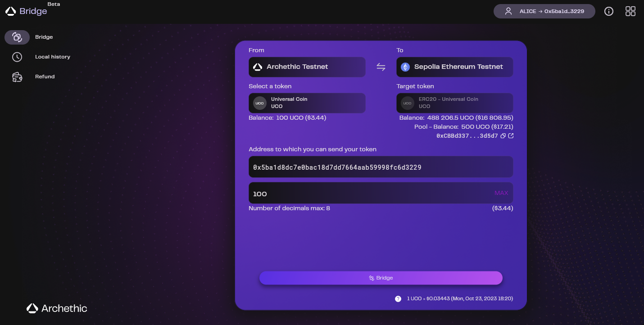Click the Sepolia Ethereum logo icon
The height and width of the screenshot is (325, 644).
tap(405, 67)
